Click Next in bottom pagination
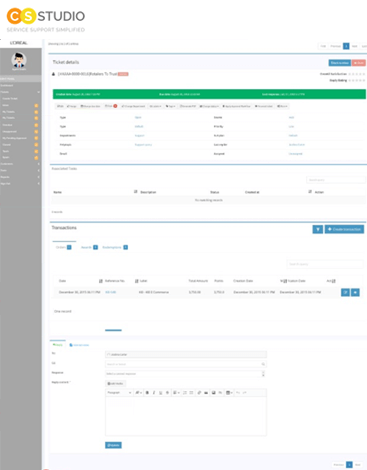This screenshot has width=367, height=470. 358,465
